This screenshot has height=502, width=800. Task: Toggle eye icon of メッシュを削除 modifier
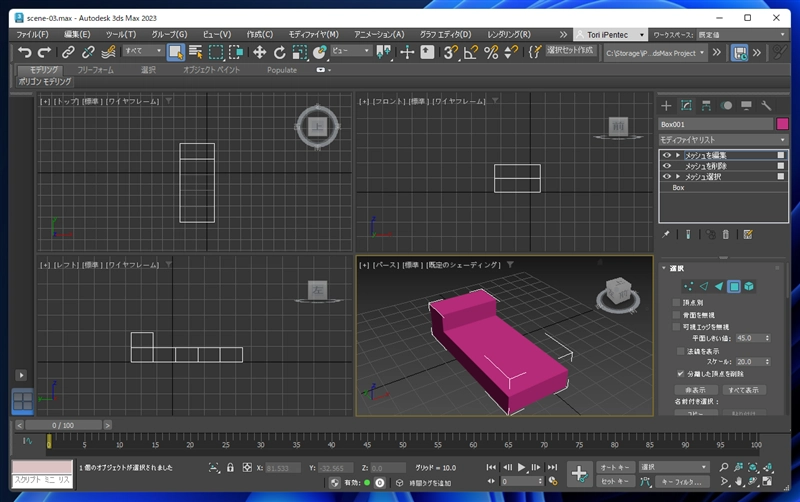coord(667,166)
